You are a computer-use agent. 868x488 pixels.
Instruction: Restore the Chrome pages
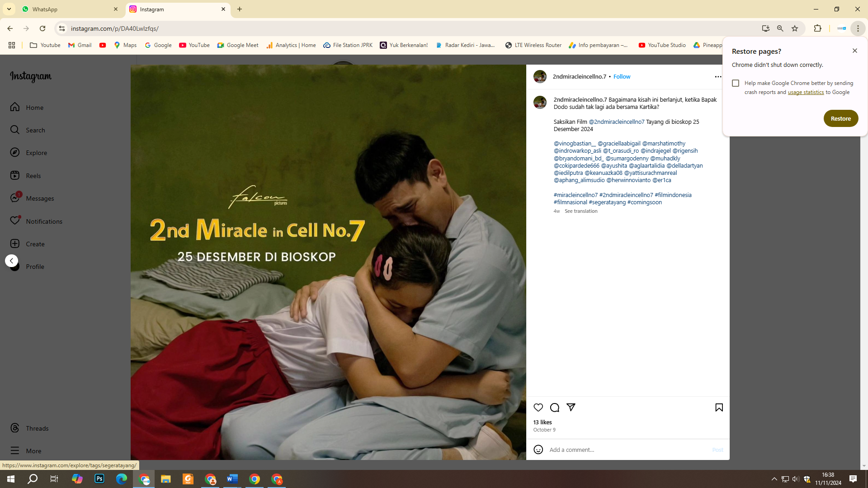(x=840, y=118)
